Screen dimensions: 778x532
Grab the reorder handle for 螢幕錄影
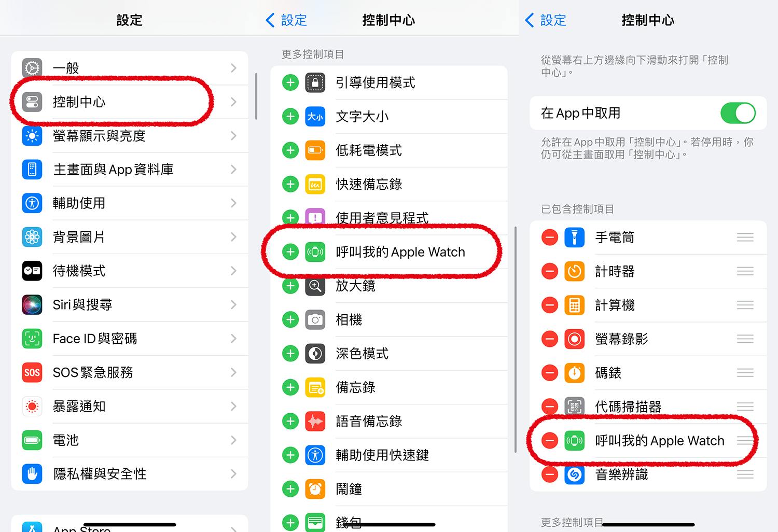745,339
